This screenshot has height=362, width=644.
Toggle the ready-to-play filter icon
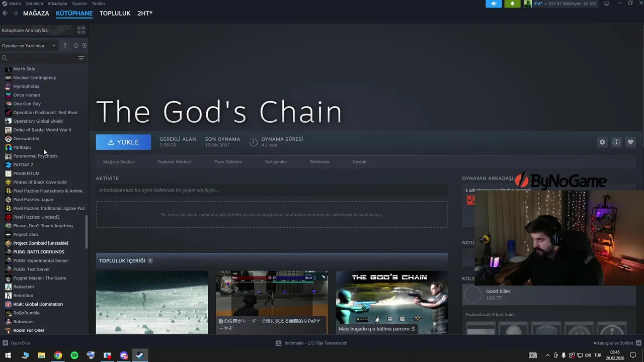85,46
